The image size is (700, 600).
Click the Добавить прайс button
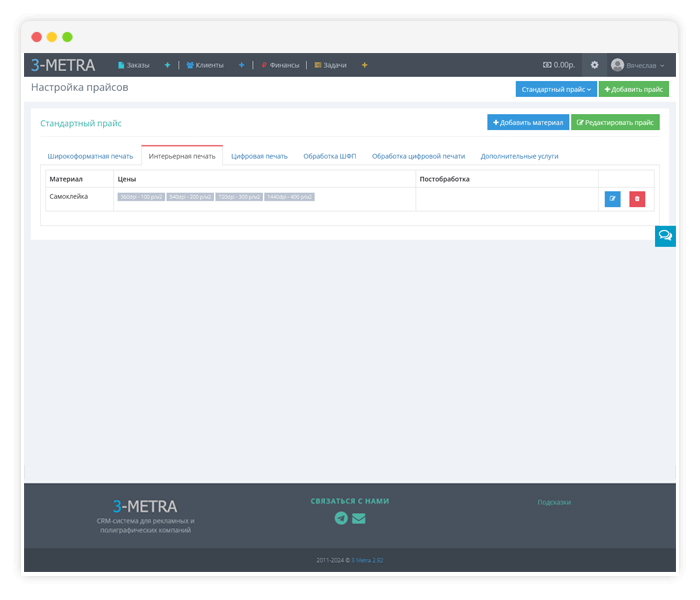(x=634, y=89)
